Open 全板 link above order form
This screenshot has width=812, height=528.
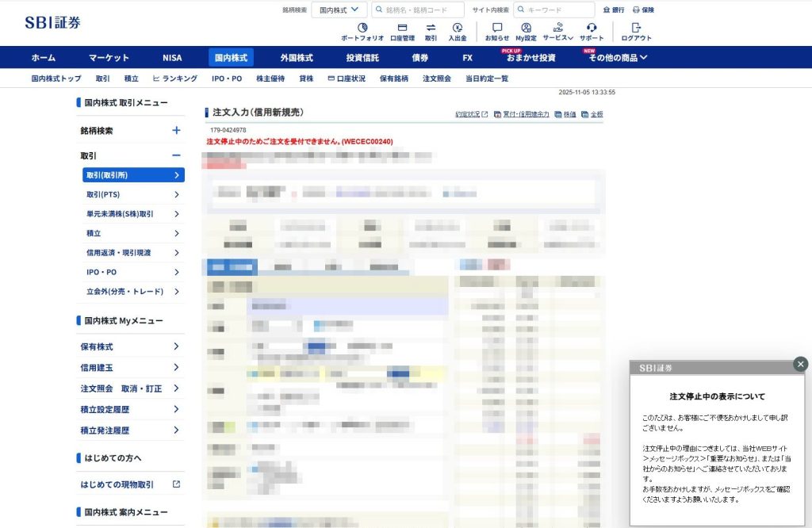(x=592, y=114)
